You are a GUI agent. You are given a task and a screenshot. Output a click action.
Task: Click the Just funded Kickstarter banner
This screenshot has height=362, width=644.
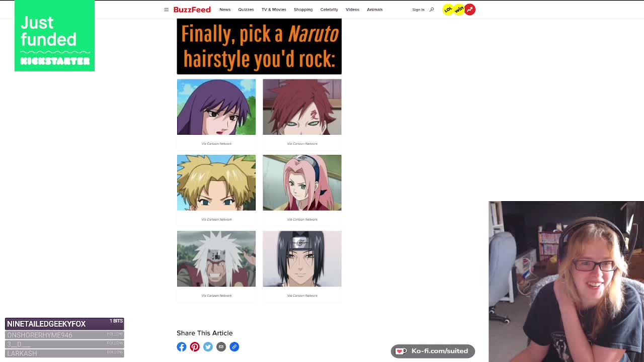54,36
